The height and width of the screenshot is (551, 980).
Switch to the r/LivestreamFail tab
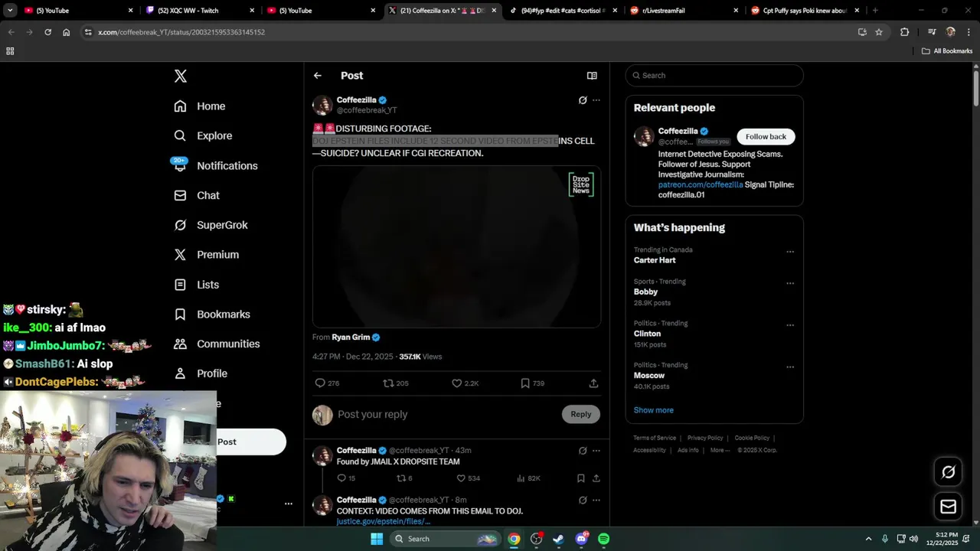[x=683, y=11]
